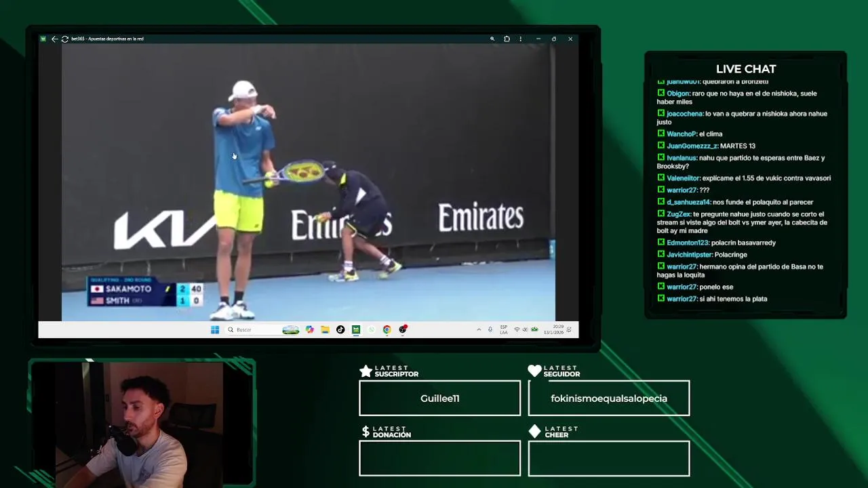Go back in the bet365 window

pyautogui.click(x=54, y=39)
